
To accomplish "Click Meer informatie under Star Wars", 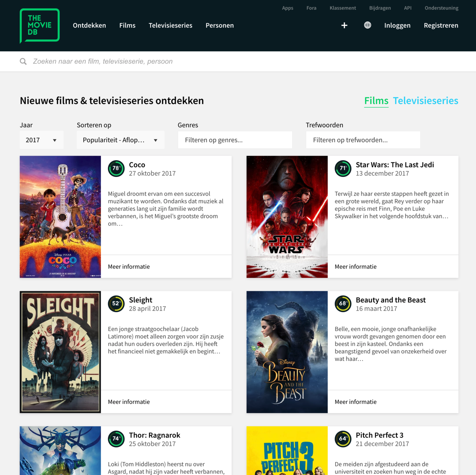I will coord(355,267).
